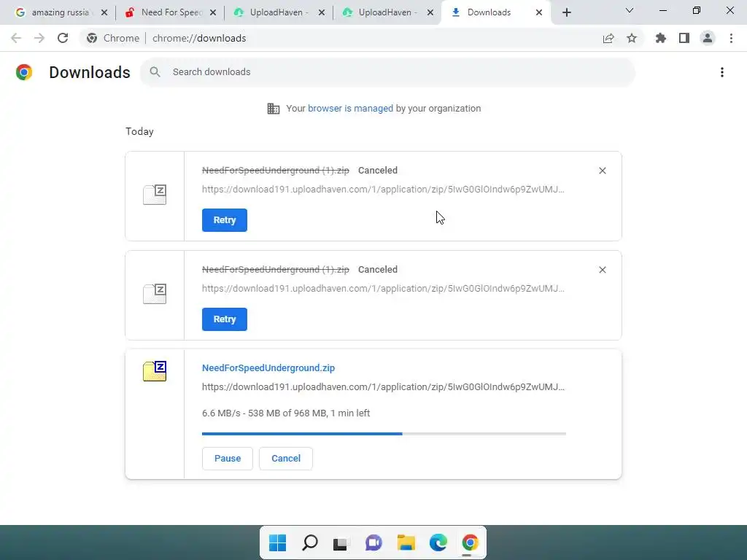Screen dimensions: 747x560
Task: Launch Microsoft Edge from the taskbar
Action: (438, 542)
